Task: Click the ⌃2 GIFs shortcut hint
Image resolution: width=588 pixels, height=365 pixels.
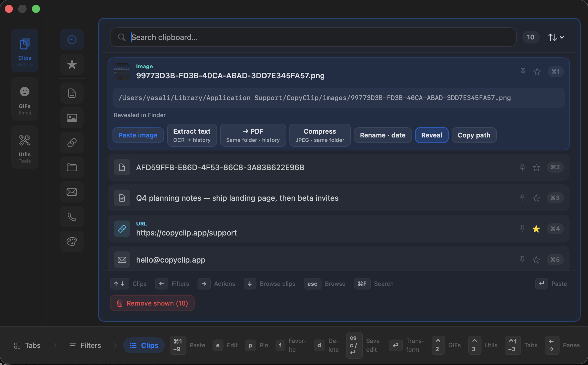Action: [446, 345]
